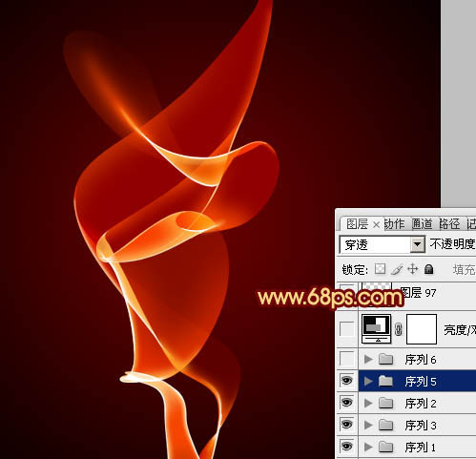This screenshot has height=459, width=476.
Task: Expand the 序列 5 group
Action: [368, 381]
